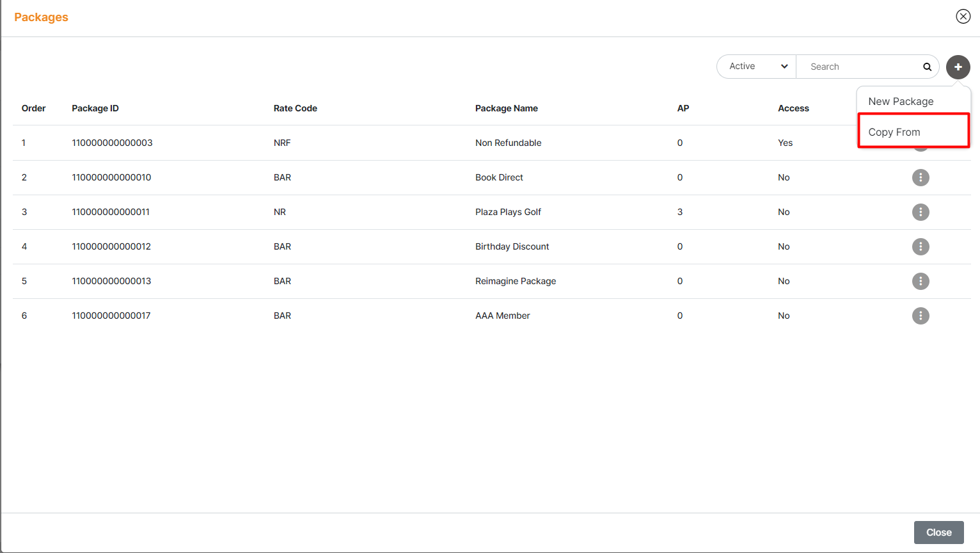Click the Yes access value
This screenshot has height=553, width=980.
tap(785, 143)
